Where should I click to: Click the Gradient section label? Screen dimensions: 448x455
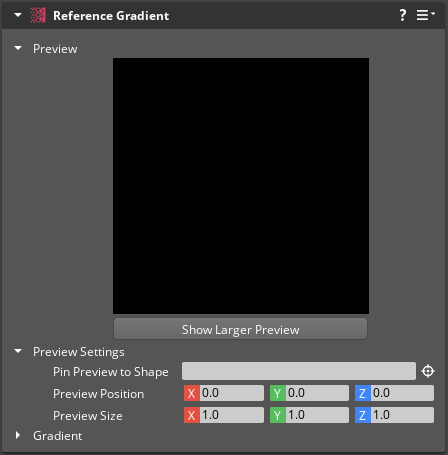[58, 436]
